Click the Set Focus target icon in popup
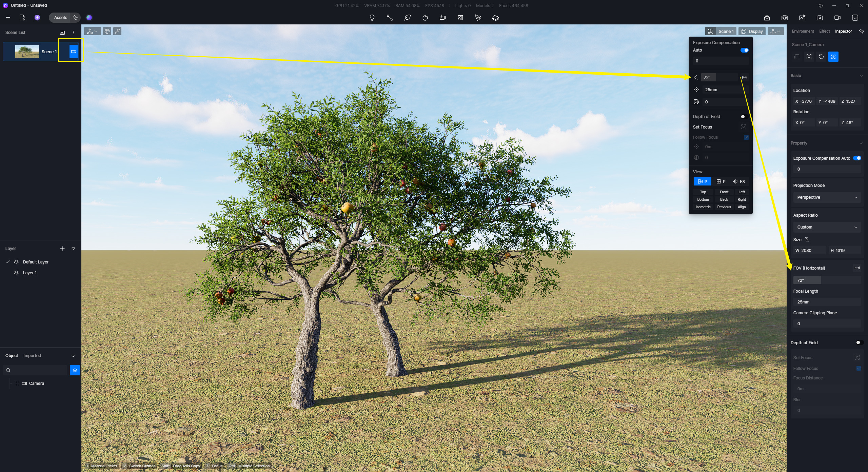This screenshot has width=868, height=472. 743,127
